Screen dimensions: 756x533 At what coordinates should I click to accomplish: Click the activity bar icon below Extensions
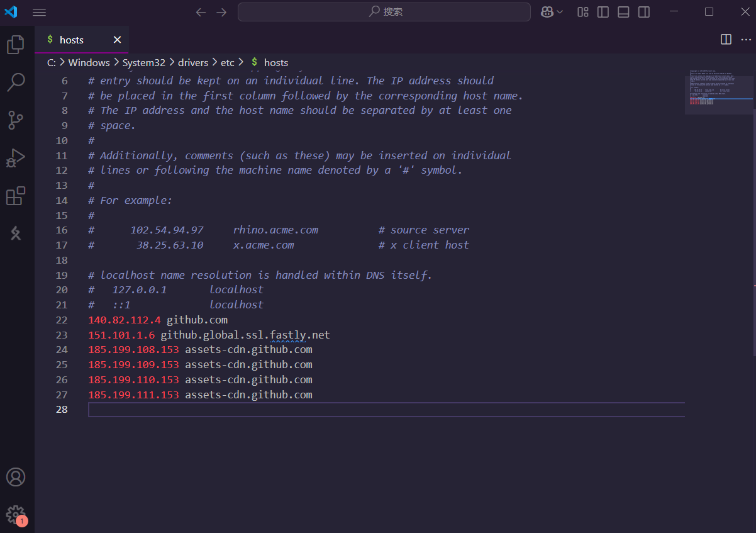(x=16, y=233)
